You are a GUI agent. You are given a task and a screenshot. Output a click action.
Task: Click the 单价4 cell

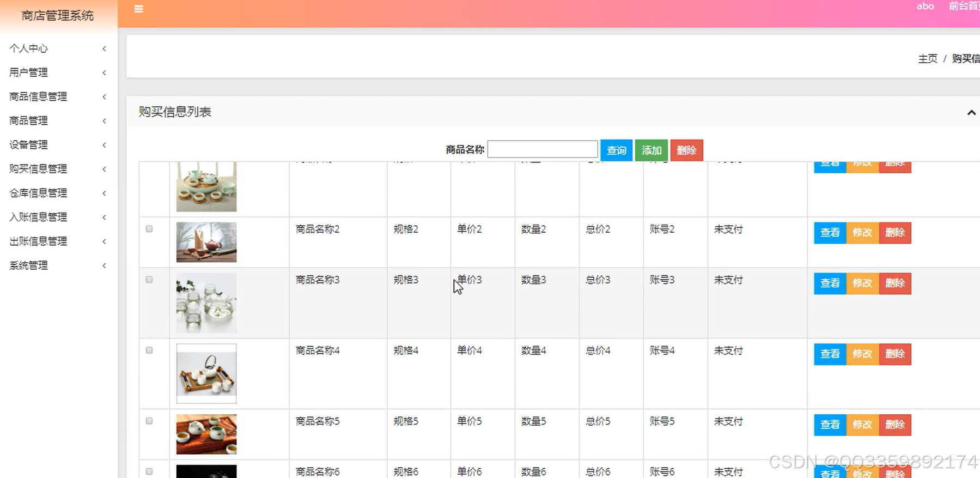click(x=470, y=350)
